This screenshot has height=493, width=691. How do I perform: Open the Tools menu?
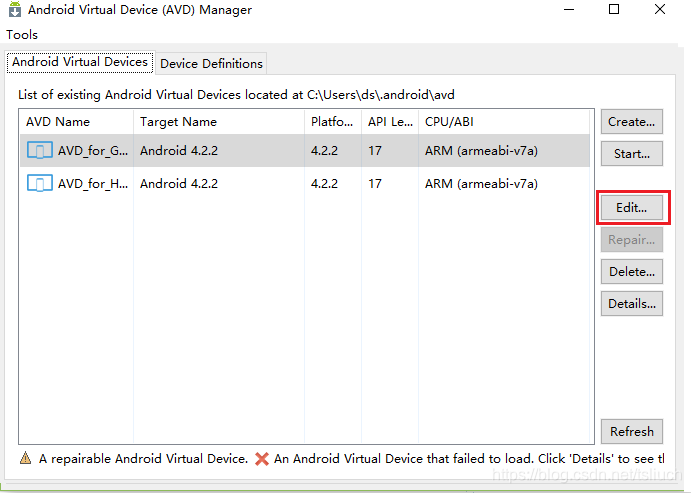coord(22,35)
